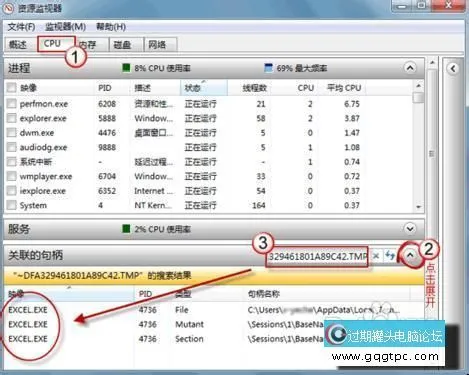The width and height of the screenshot is (469, 375).
Task: Check the System process checkbox
Action: [x=12, y=205]
